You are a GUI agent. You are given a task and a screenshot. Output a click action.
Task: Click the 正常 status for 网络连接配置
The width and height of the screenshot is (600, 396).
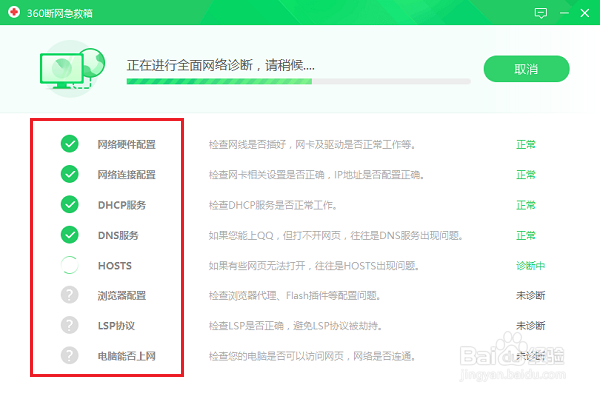coord(526,174)
